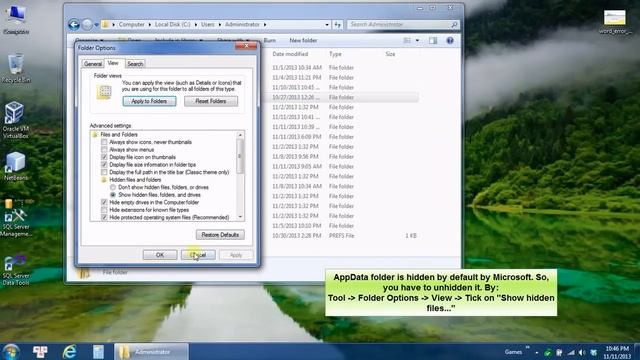This screenshot has width=640, height=360.
Task: Click the Administrator taskbar window button
Action: point(151,351)
